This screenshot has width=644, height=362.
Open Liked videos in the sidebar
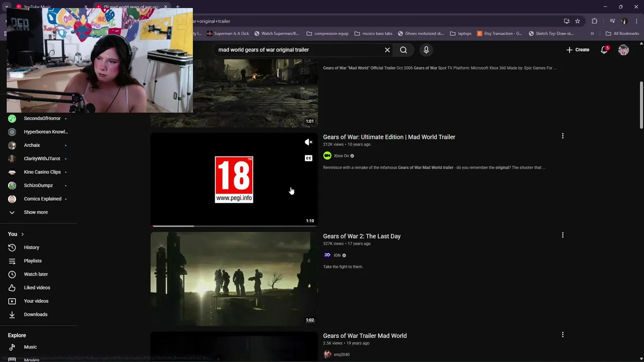(x=36, y=288)
